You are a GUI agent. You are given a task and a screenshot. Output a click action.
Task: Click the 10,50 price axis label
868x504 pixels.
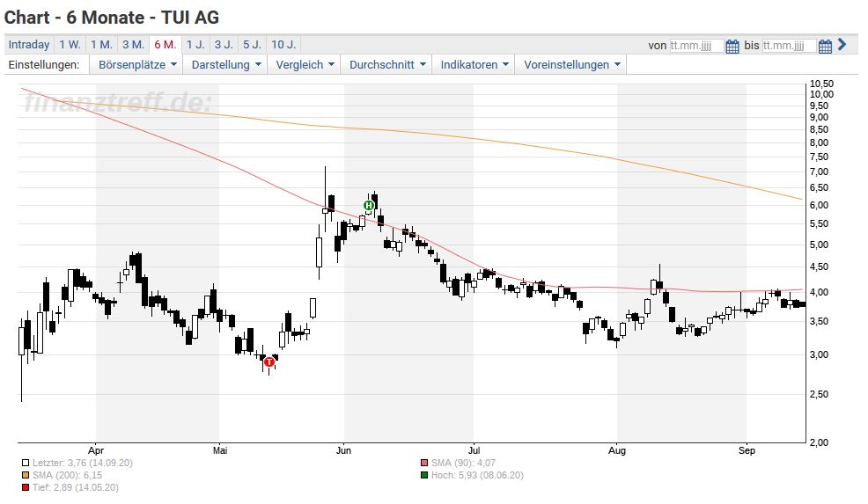point(821,84)
